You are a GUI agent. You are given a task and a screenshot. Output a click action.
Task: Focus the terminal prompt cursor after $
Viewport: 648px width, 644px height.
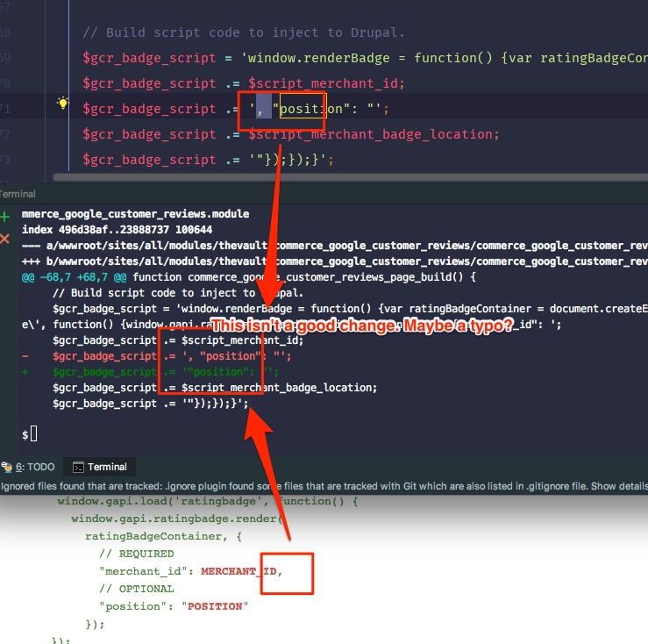click(x=32, y=434)
